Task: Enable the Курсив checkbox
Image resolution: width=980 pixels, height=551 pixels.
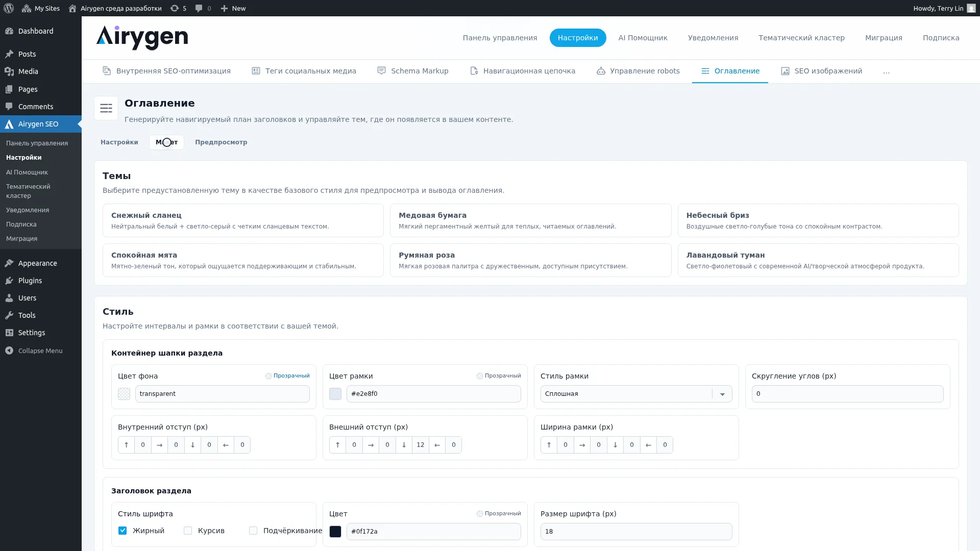Action: pyautogui.click(x=188, y=531)
